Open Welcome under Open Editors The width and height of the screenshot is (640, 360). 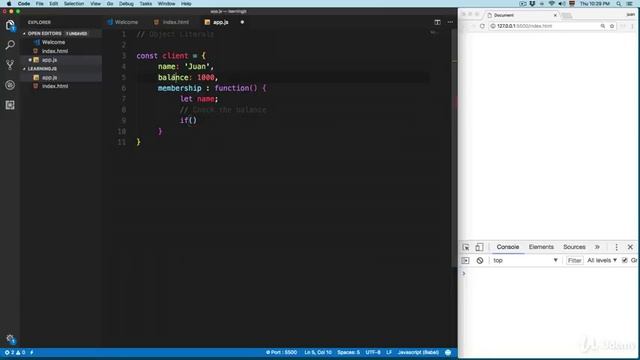(x=53, y=42)
